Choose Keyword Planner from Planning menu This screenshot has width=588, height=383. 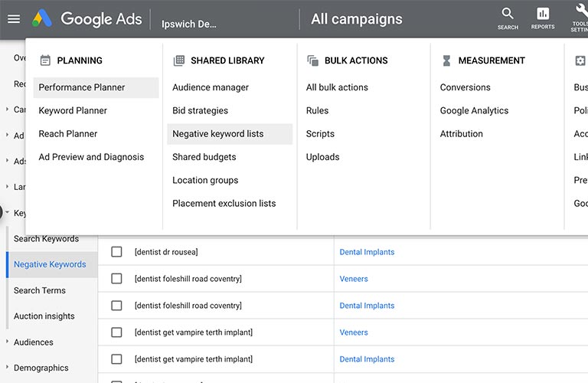click(73, 110)
